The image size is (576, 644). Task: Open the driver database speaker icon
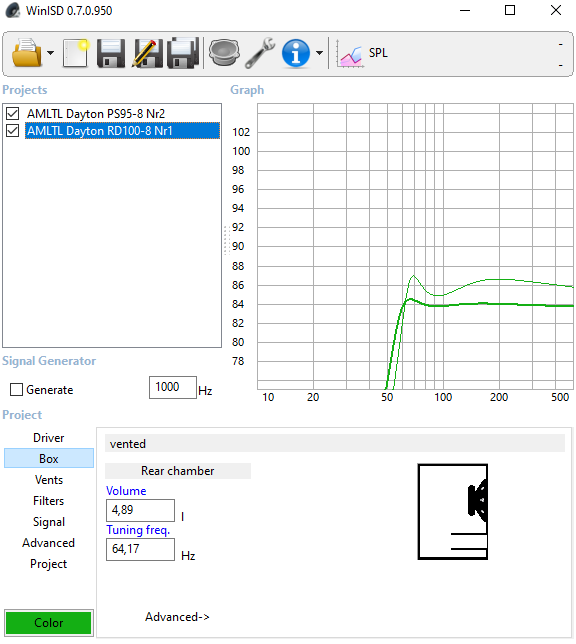tap(224, 53)
